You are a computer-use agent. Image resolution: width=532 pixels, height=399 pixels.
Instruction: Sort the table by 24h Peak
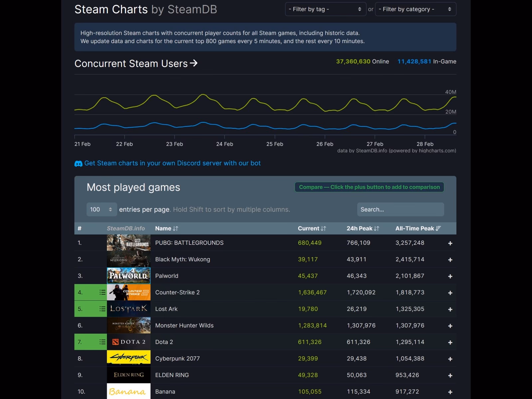pyautogui.click(x=363, y=228)
